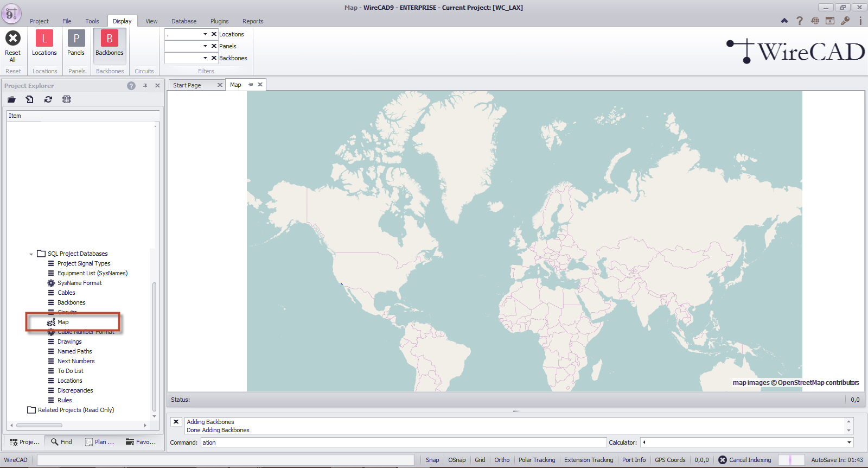Viewport: 868px width, 468px height.
Task: Toggle Grid in status bar
Action: click(x=480, y=460)
